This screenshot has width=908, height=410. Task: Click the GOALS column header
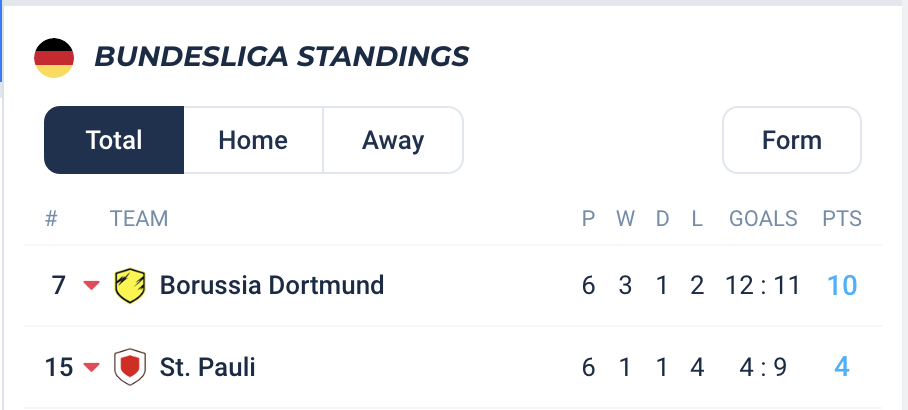coord(763,219)
